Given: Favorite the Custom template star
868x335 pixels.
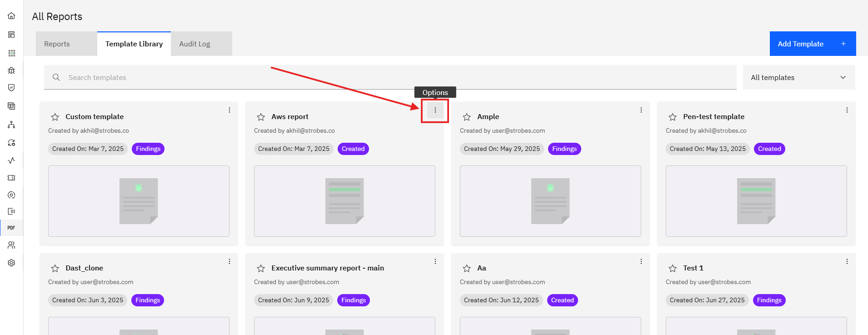Looking at the screenshot, I should [x=55, y=117].
